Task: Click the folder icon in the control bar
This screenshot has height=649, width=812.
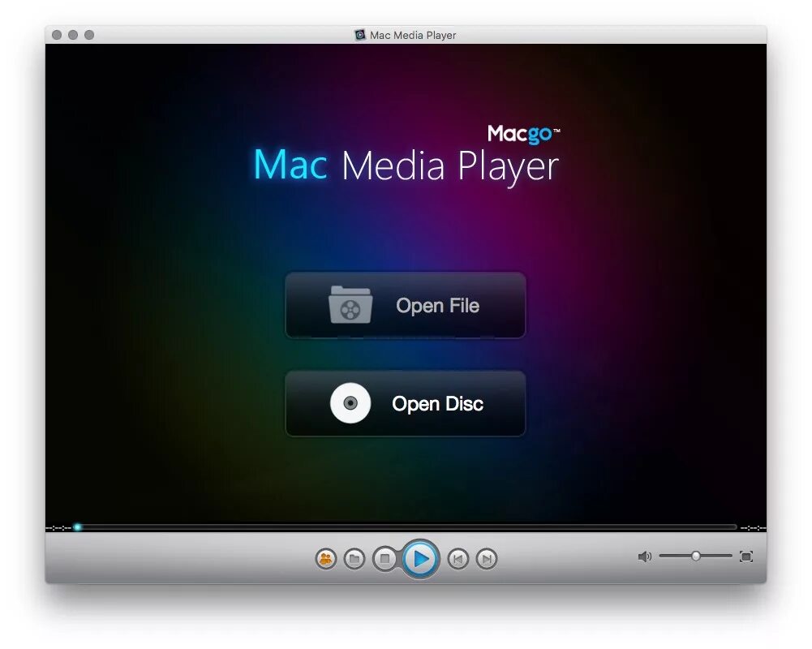Action: (x=354, y=559)
